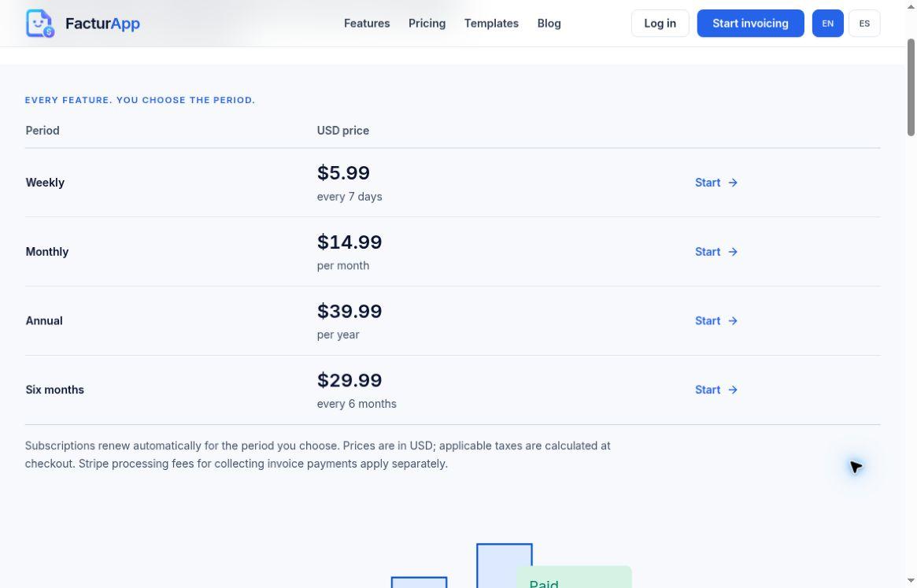Click the Log in button
This screenshot has width=917, height=588.
tap(660, 24)
